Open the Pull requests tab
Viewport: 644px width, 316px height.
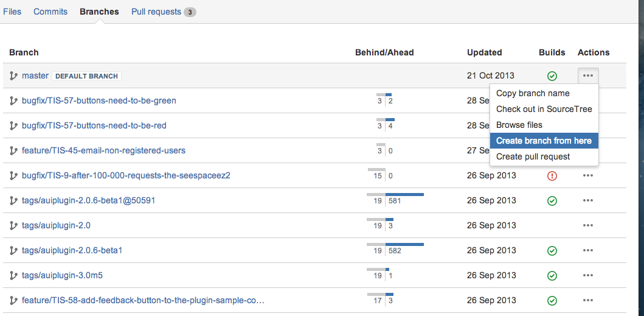pos(164,12)
